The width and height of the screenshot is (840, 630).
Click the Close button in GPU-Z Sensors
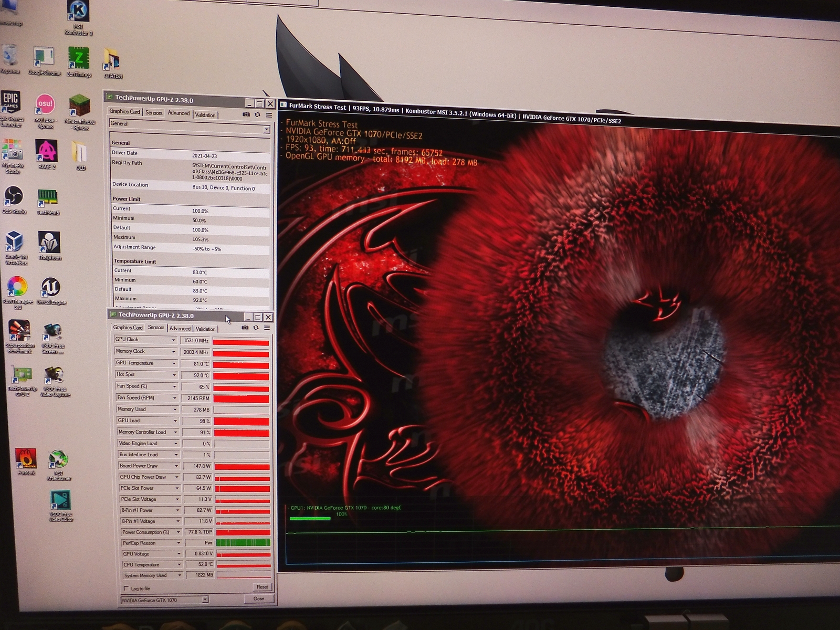point(259,598)
